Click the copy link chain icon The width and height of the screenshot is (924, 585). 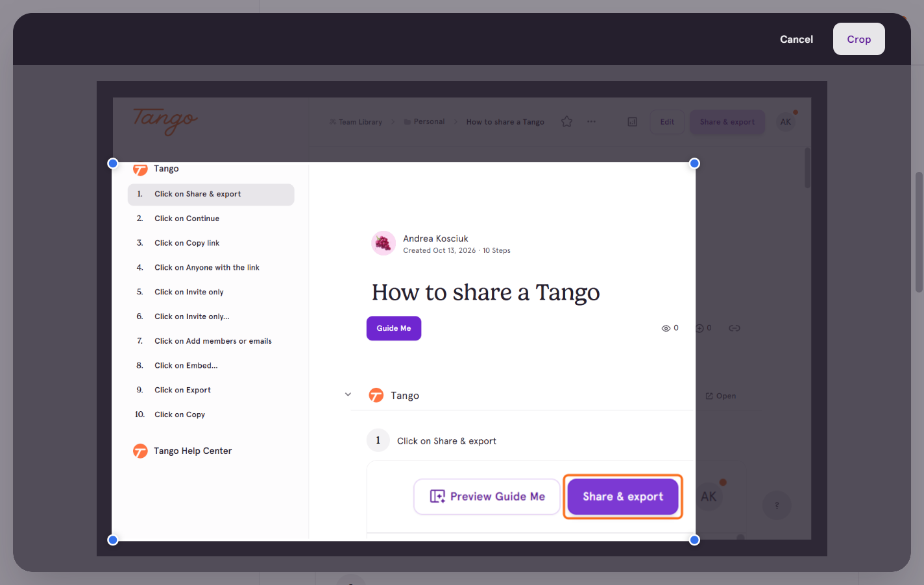coord(735,328)
